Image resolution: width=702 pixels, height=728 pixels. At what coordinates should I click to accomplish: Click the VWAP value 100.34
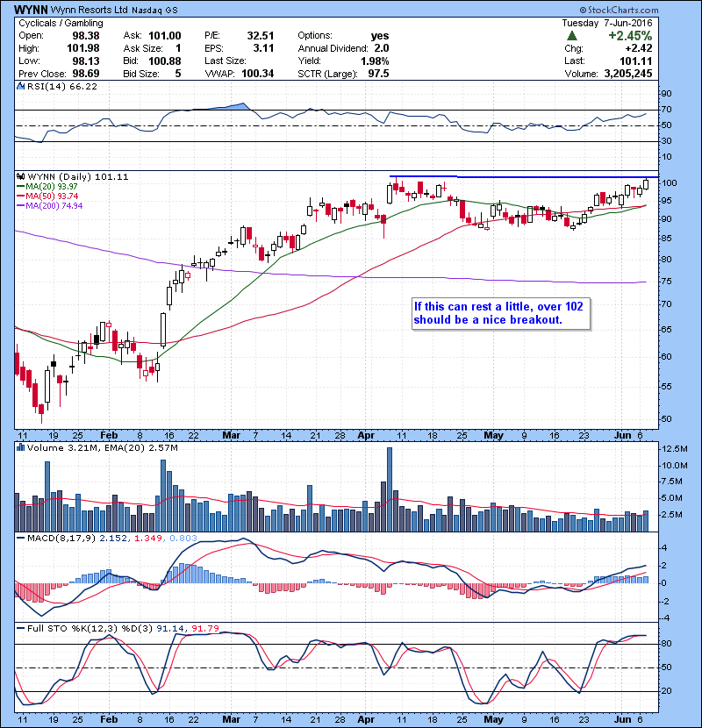[257, 74]
